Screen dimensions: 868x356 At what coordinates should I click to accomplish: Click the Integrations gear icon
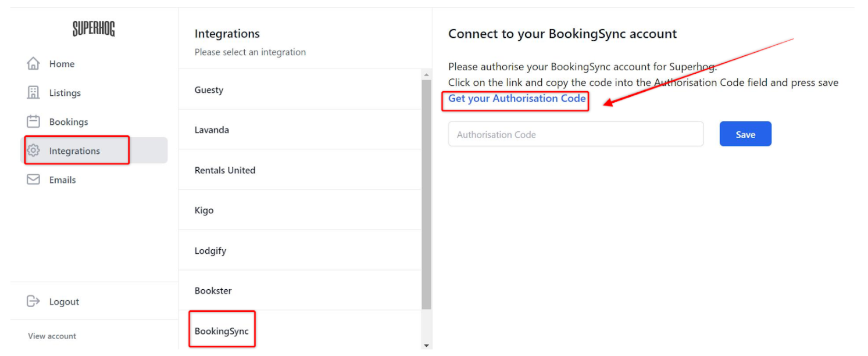click(x=34, y=151)
